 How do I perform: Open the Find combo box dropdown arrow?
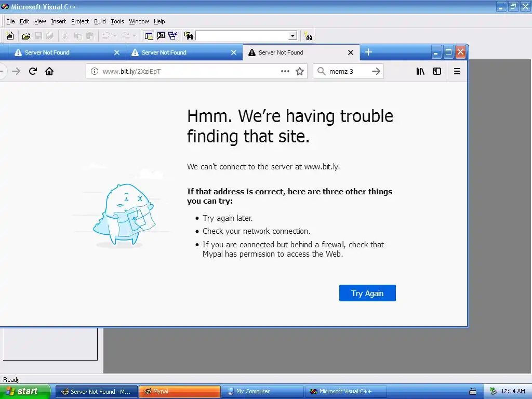293,36
